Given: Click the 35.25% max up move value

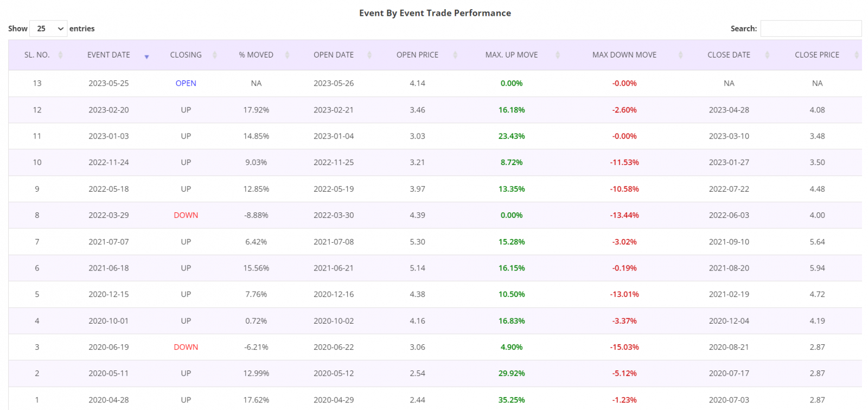Looking at the screenshot, I should click(x=512, y=400).
